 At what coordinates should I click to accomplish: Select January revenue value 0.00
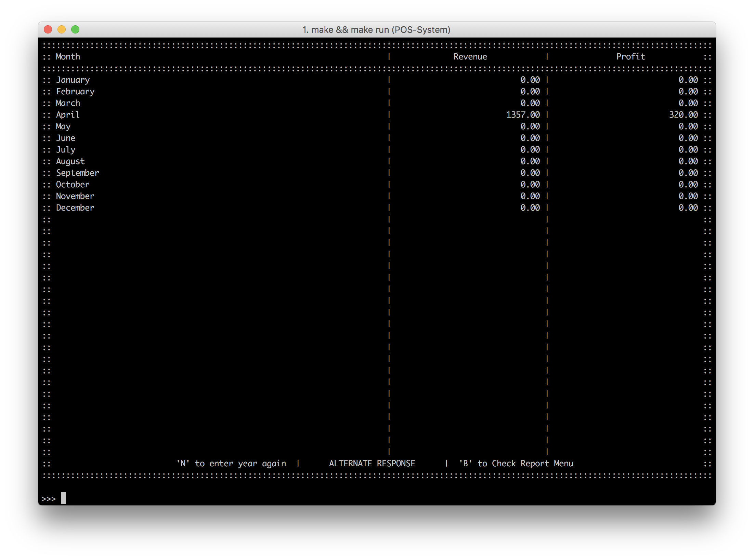tap(530, 80)
